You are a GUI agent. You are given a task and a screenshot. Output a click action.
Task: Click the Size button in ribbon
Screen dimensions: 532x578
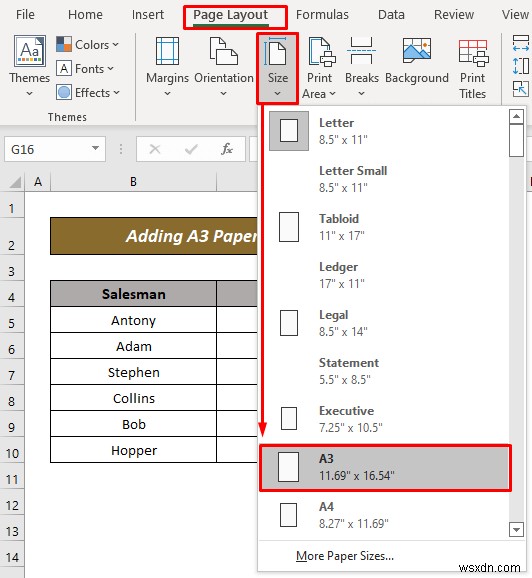click(x=278, y=68)
